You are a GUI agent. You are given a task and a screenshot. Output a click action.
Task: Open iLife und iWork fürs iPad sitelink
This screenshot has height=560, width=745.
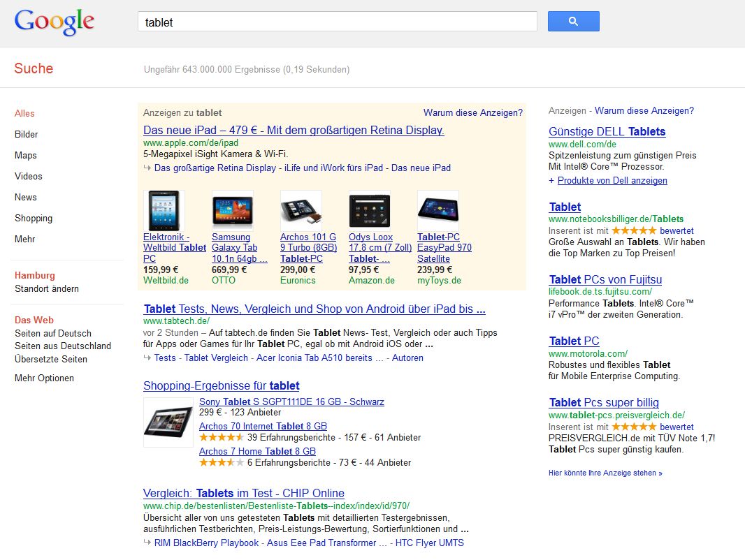333,168
